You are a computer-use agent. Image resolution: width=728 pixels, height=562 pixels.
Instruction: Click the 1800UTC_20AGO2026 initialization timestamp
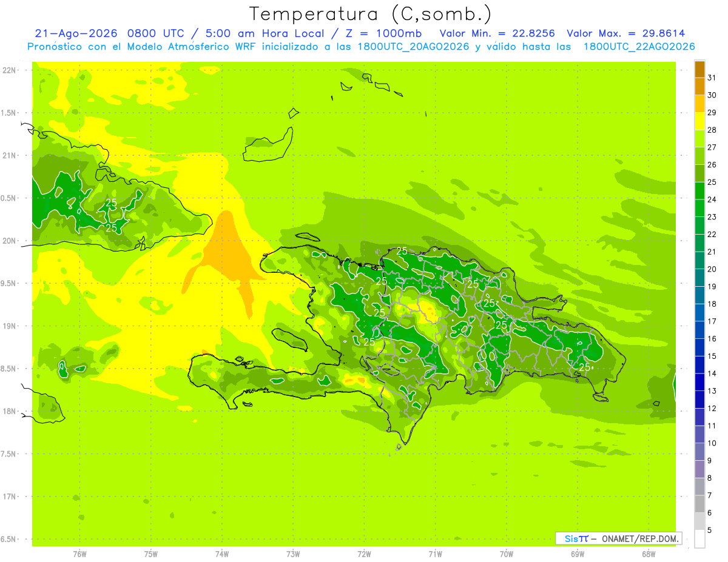413,47
